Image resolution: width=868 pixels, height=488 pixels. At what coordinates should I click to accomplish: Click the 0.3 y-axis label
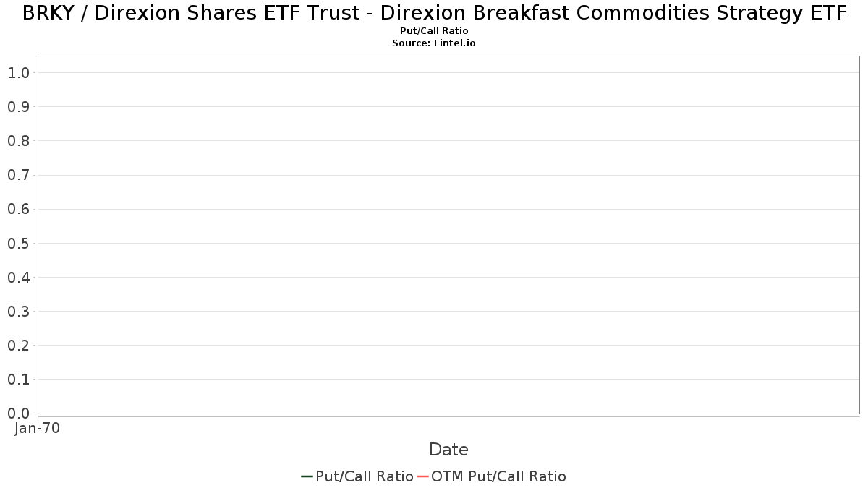19,311
